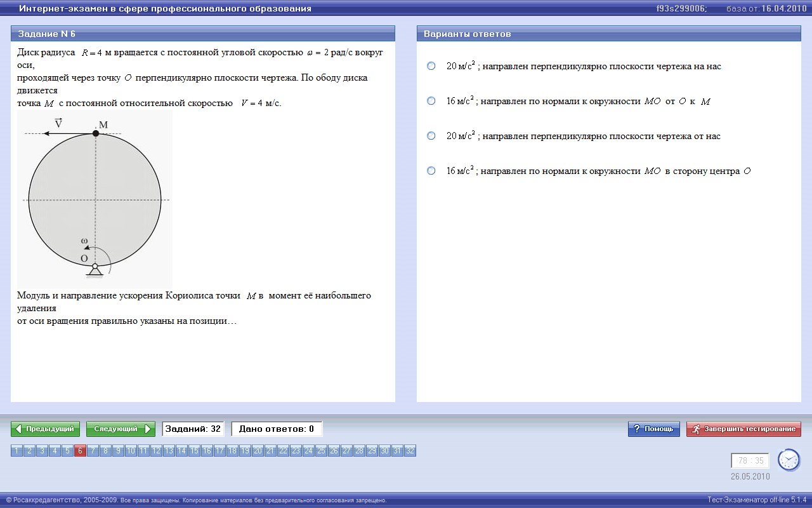
Task: Jump to question number 17
Action: pos(219,451)
